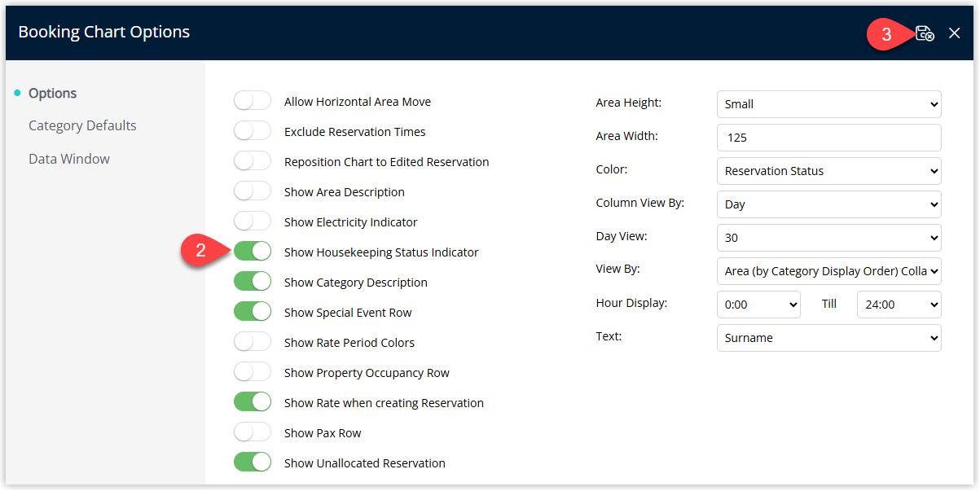The image size is (980, 491).
Task: Open Hour Display start time dropdown
Action: pyautogui.click(x=758, y=305)
